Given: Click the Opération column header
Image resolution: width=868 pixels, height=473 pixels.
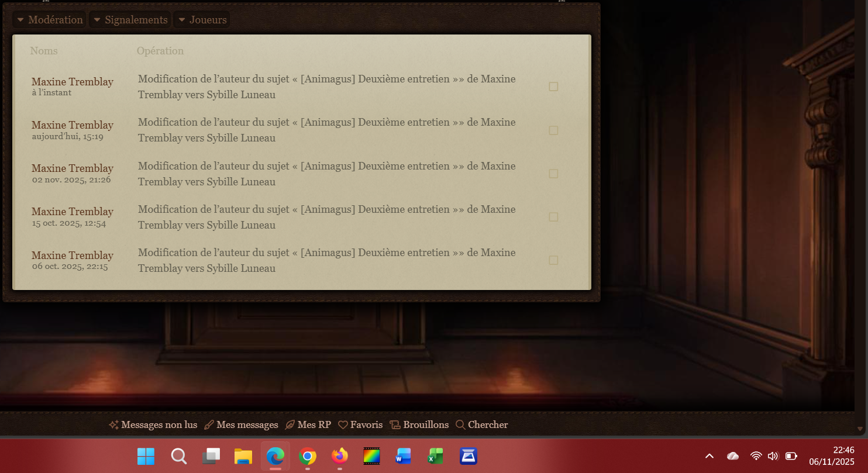Looking at the screenshot, I should click(160, 51).
